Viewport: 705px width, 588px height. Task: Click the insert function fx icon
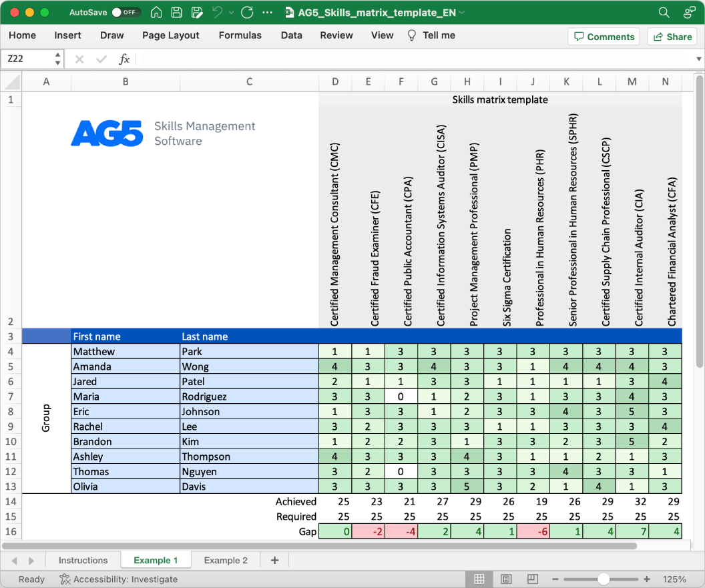(x=124, y=59)
